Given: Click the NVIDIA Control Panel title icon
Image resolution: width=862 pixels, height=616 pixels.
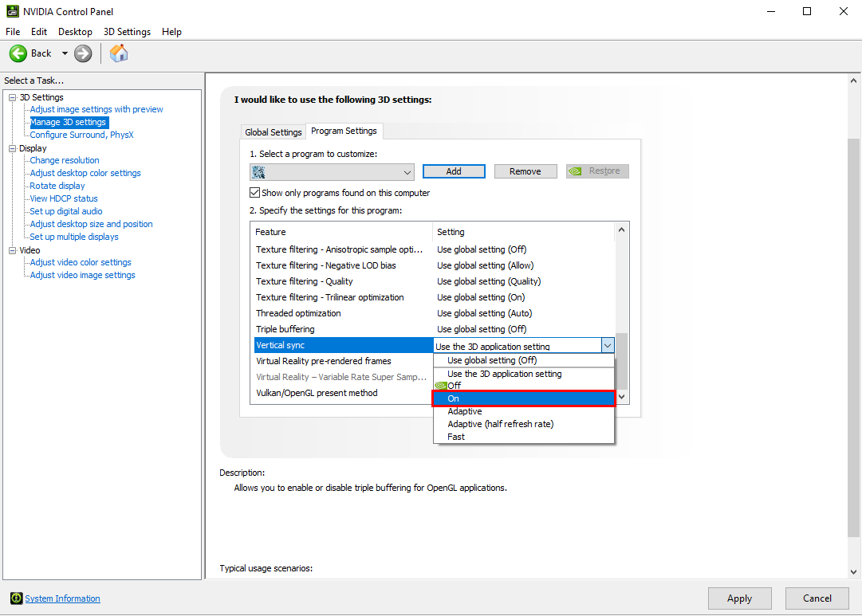Looking at the screenshot, I should [x=12, y=11].
